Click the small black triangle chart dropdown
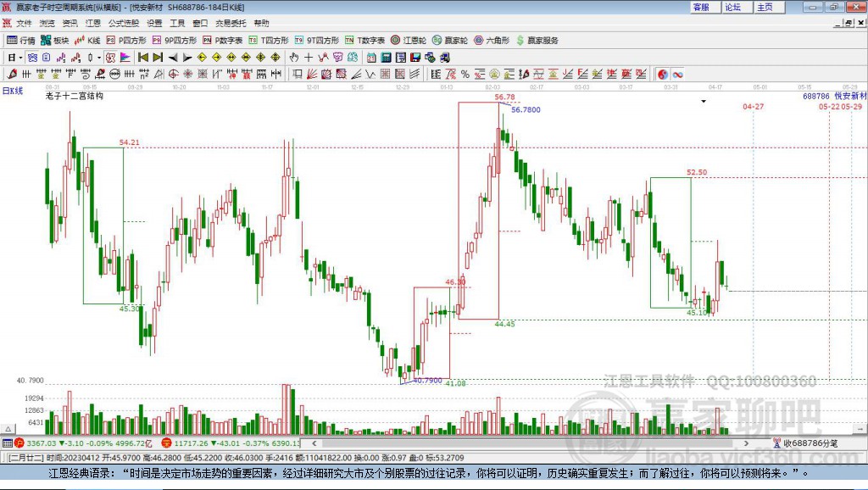The image size is (868, 490). (704, 102)
